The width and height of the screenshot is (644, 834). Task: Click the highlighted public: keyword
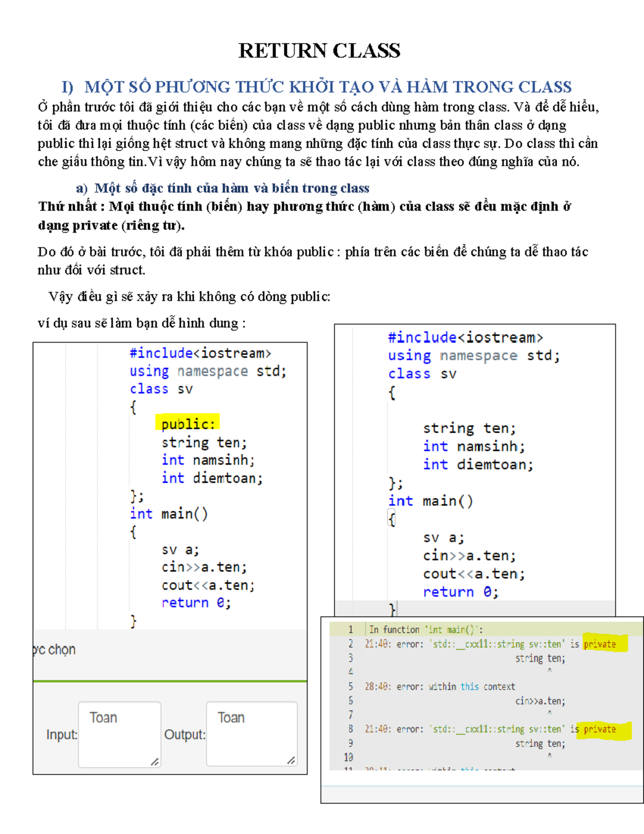point(187,424)
